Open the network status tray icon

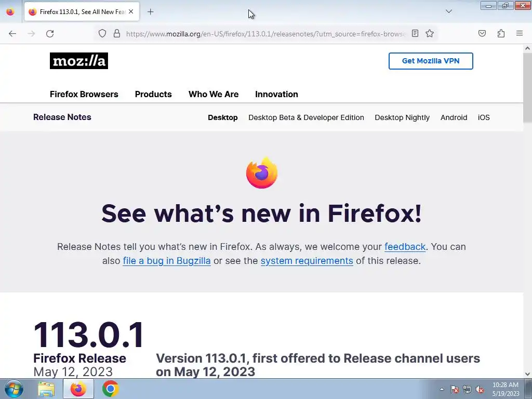pyautogui.click(x=467, y=389)
